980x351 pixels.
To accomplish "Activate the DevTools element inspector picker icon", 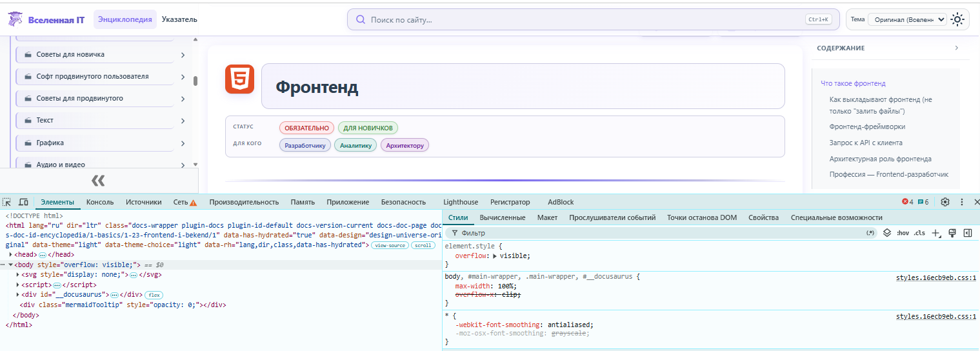I will [x=7, y=202].
